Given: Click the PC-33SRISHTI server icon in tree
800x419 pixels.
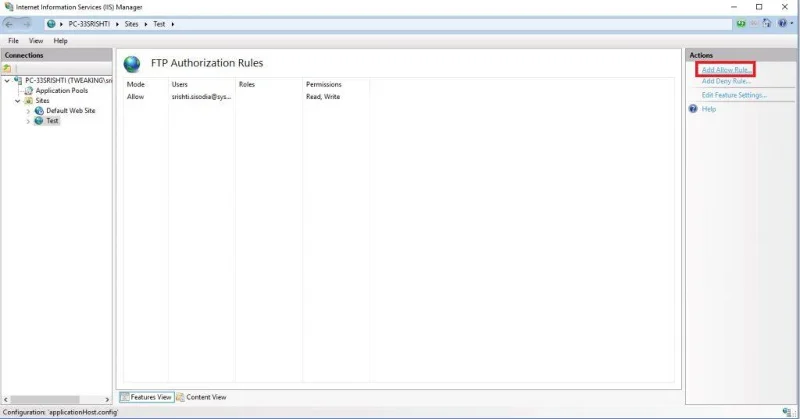Looking at the screenshot, I should pos(18,81).
